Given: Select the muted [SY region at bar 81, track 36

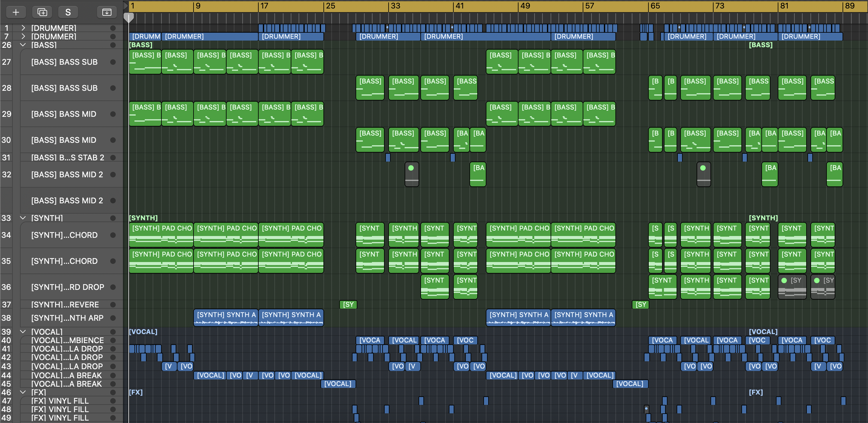Looking at the screenshot, I should click(792, 287).
